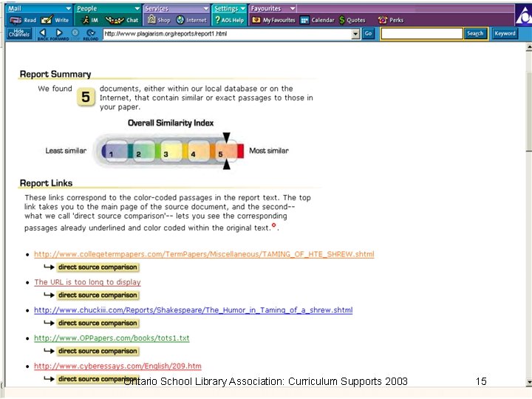Click the vertical scrollbar down arrow
Viewport: 532px width, 399px height.
coord(528,383)
